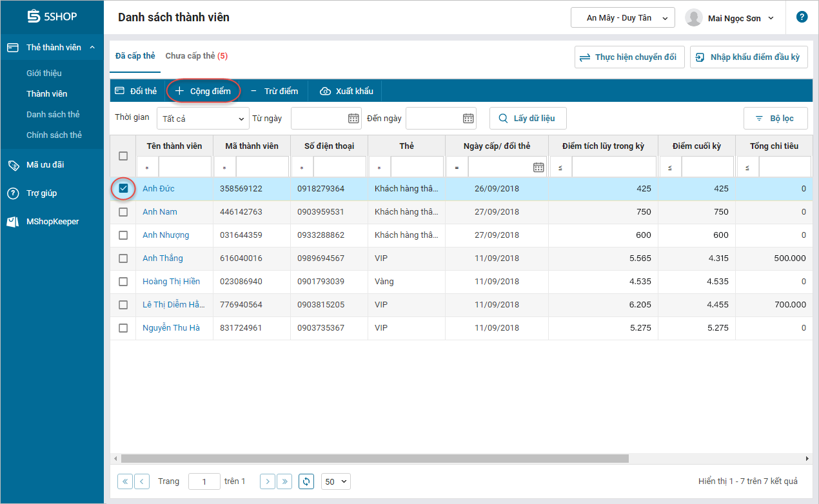Tick the checkbox for Anh Nam
This screenshot has width=819, height=504.
tap(123, 212)
